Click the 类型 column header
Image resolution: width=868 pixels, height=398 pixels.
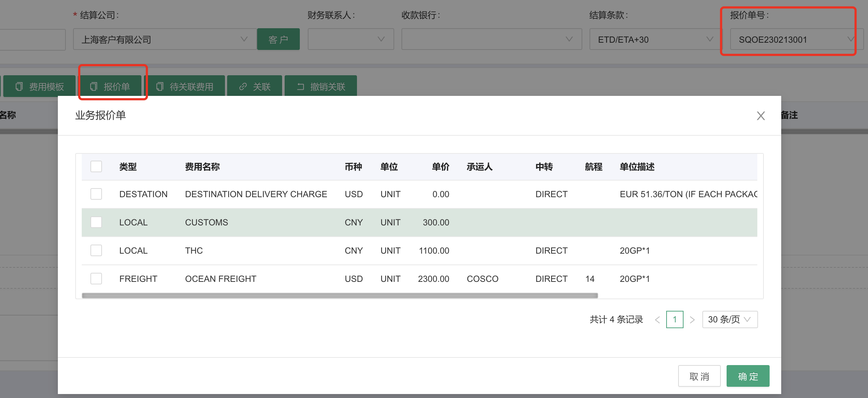tap(128, 167)
